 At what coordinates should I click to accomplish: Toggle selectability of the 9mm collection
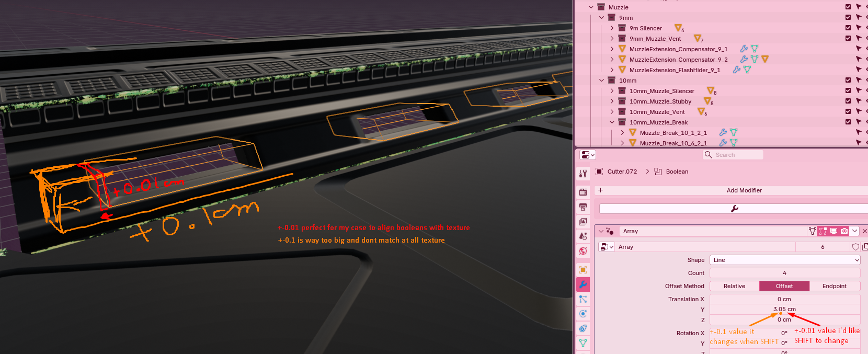coord(859,17)
